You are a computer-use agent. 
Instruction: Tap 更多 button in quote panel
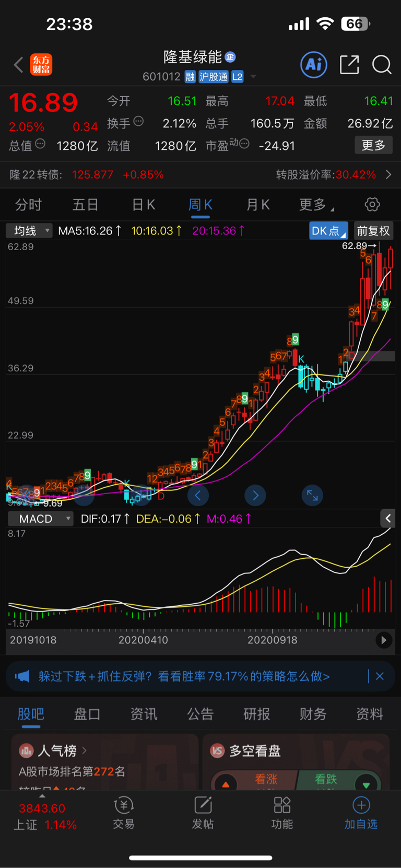[x=373, y=145]
